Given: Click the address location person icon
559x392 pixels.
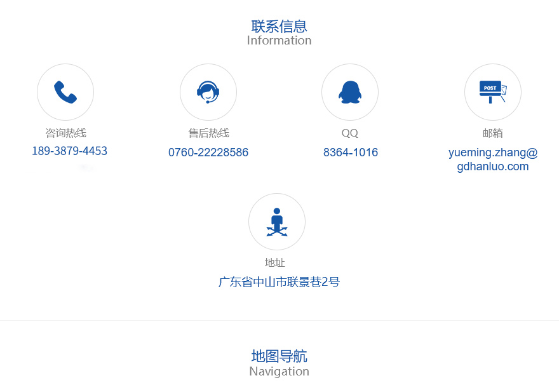Looking at the screenshot, I should 276,222.
